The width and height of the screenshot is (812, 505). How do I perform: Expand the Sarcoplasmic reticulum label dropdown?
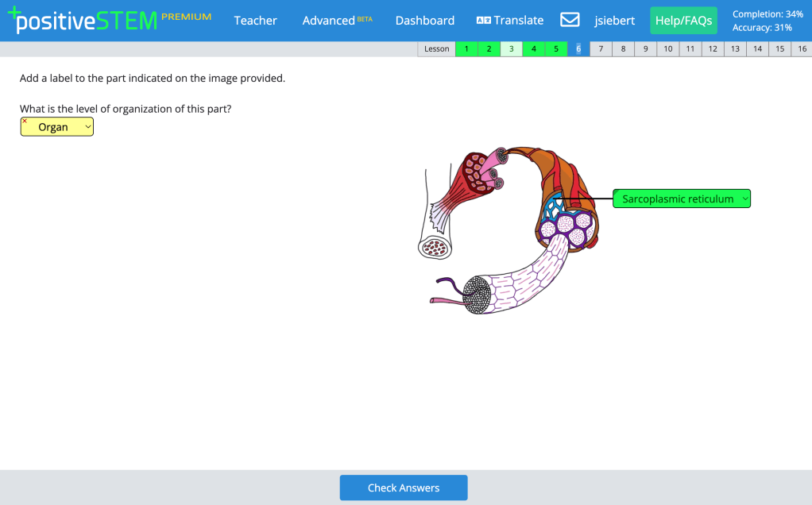click(681, 199)
